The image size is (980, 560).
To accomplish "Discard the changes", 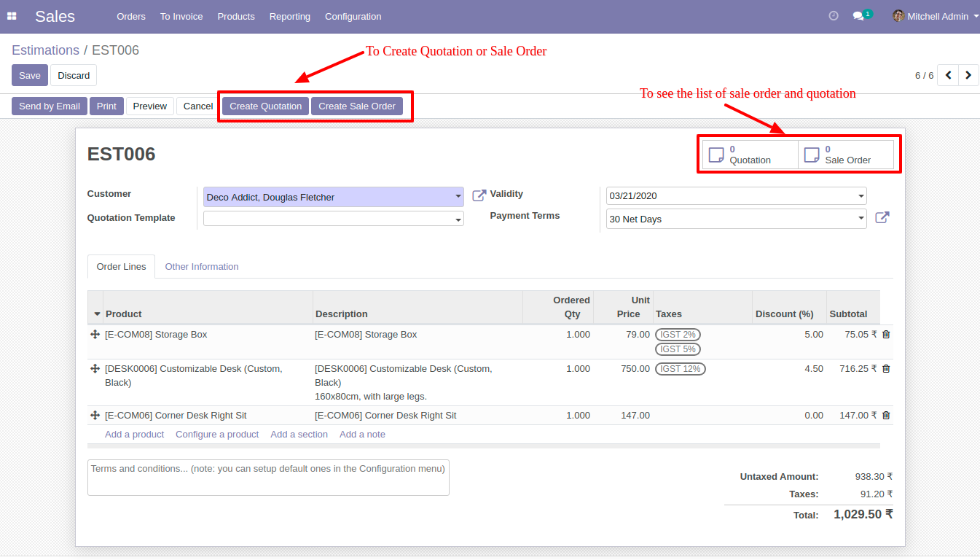I will click(74, 75).
